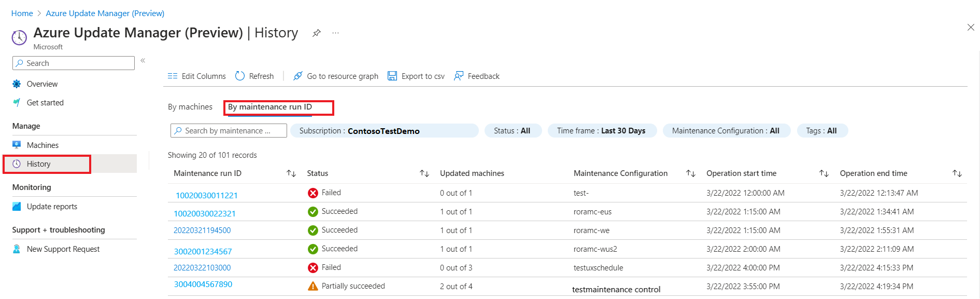The height and width of the screenshot is (299, 980).
Task: Open maintenance run 10020030011221
Action: coord(206,196)
